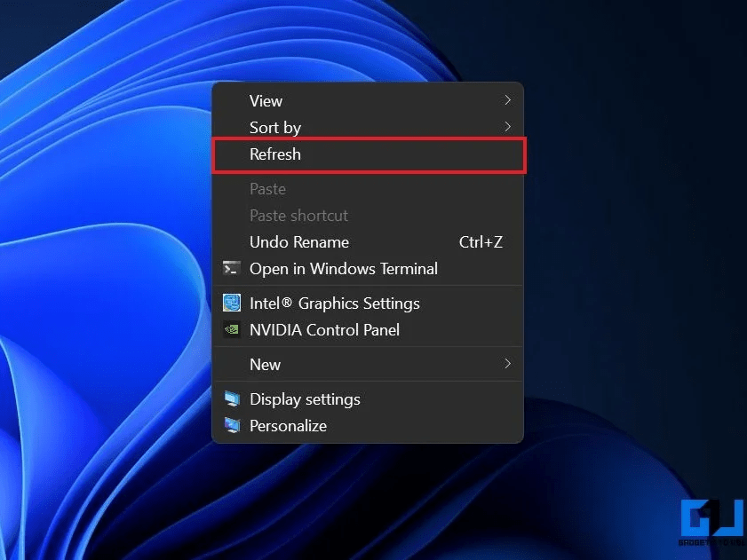Select Undo Rename from the menu
This screenshot has height=560, width=747.
click(x=299, y=241)
